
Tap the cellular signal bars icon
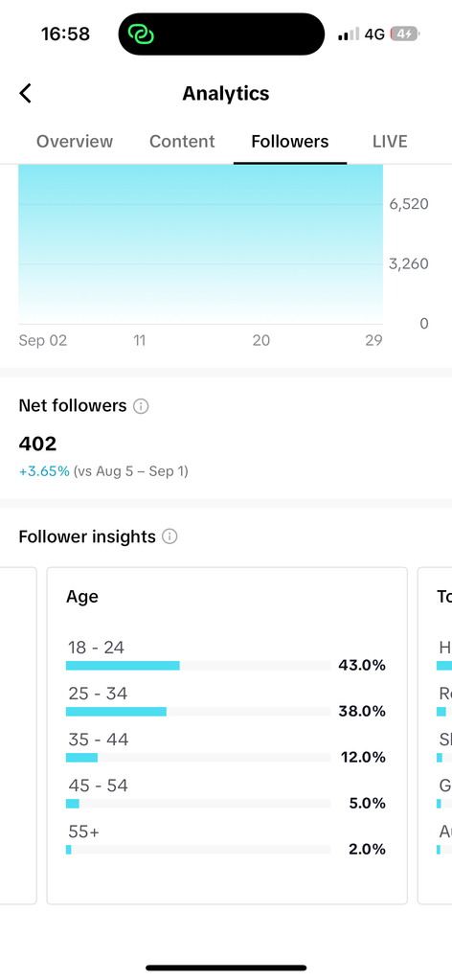tap(349, 34)
